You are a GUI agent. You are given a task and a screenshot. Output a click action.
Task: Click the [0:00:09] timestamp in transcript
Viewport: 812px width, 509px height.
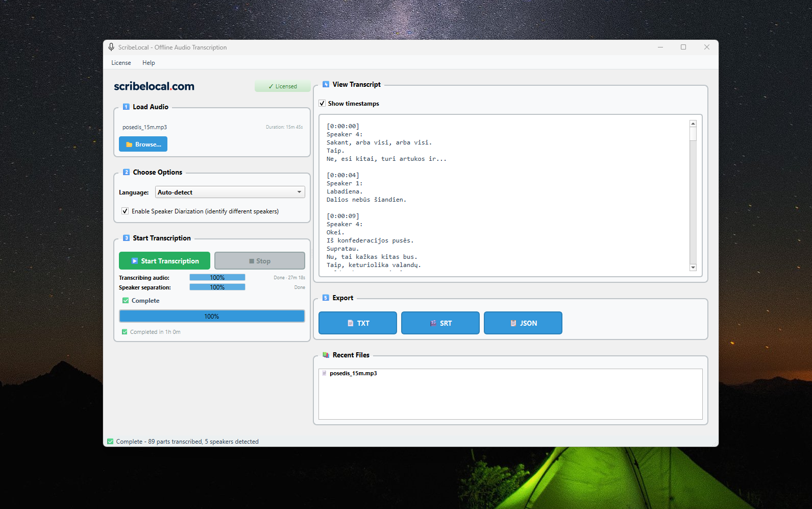coord(343,216)
